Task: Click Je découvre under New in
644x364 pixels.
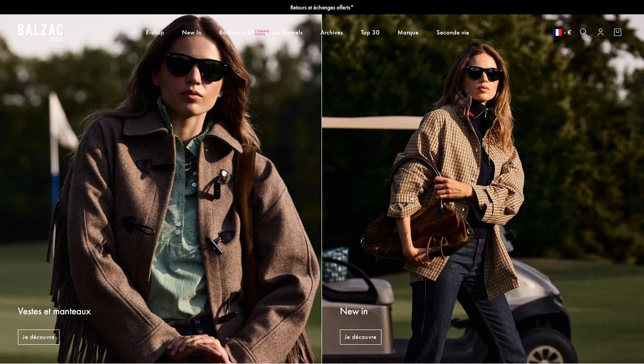Action: [360, 337]
